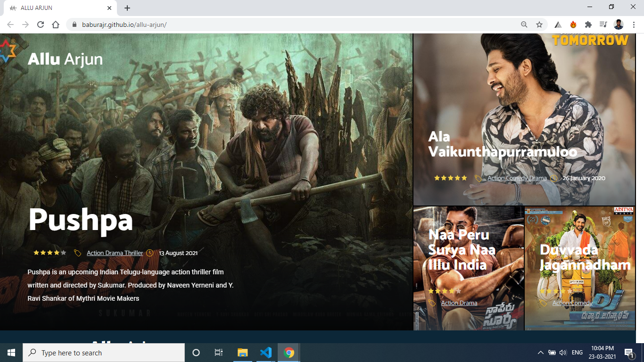Click the Ala Vaikunthapurramuloo star rating
The height and width of the screenshot is (362, 644).
click(x=451, y=178)
